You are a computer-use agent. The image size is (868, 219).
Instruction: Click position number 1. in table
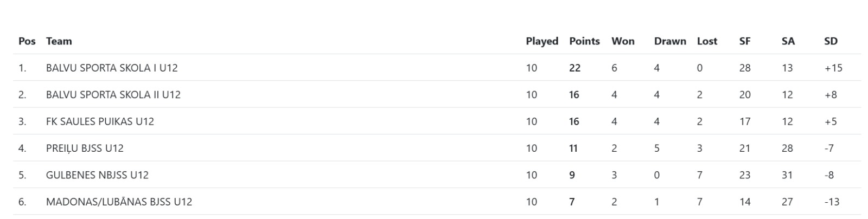tap(22, 68)
